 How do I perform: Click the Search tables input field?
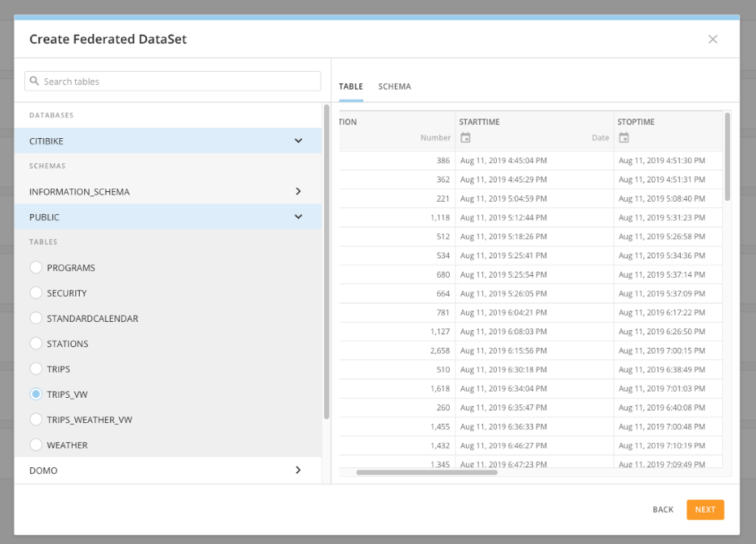click(x=173, y=82)
